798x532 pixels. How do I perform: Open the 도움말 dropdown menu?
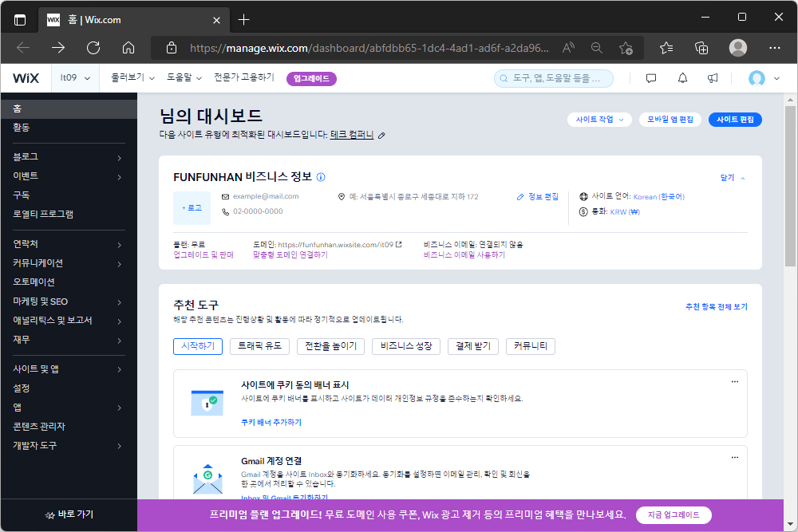tap(184, 77)
